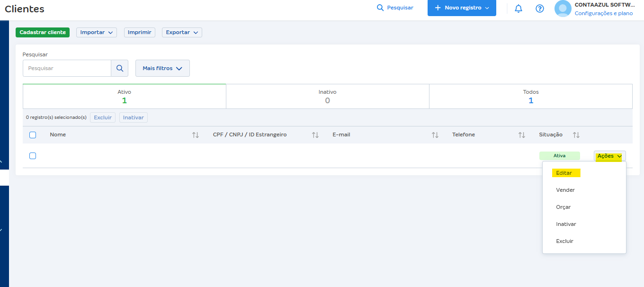Open the Exportar dropdown

pyautogui.click(x=182, y=32)
